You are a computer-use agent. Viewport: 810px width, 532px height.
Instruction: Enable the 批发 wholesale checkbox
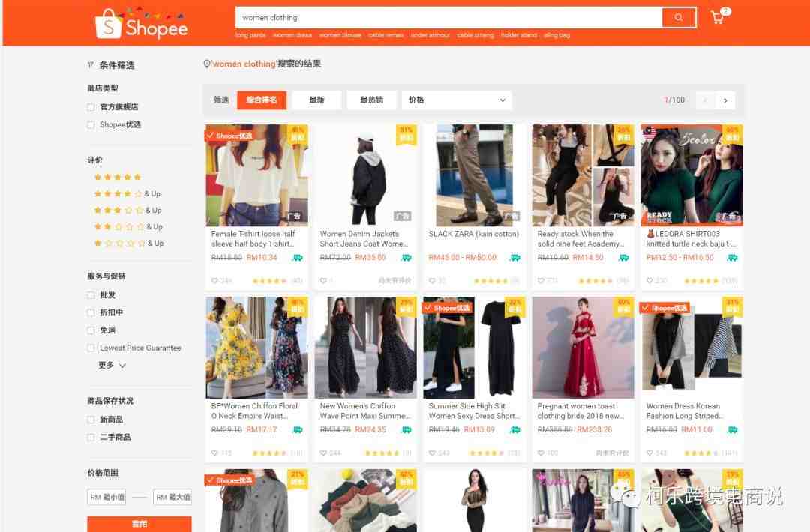tap(91, 295)
